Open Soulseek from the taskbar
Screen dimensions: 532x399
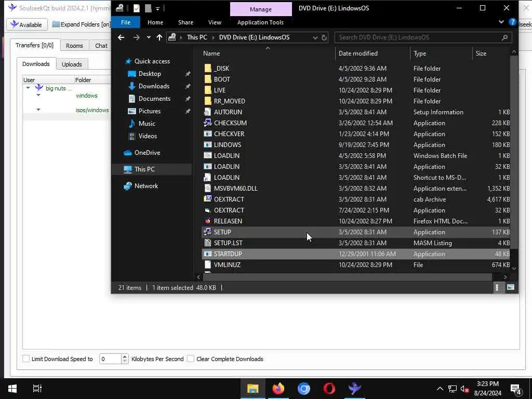[x=354, y=389]
